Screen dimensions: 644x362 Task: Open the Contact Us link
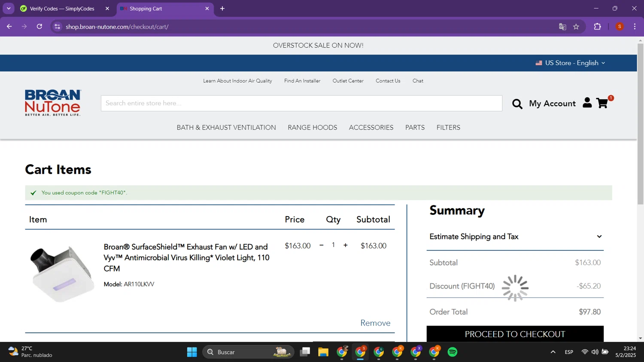[x=388, y=81]
